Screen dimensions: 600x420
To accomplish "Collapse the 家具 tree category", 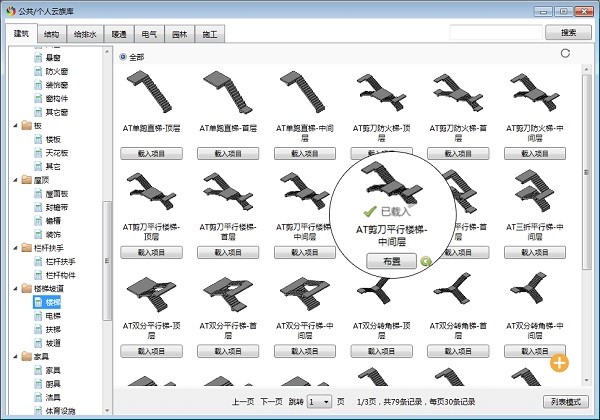I will 13,355.
